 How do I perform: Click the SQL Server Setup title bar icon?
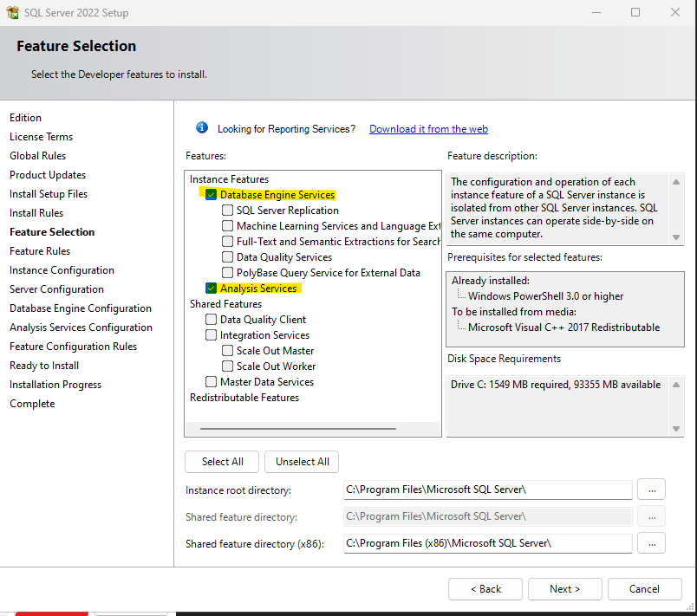[12, 12]
